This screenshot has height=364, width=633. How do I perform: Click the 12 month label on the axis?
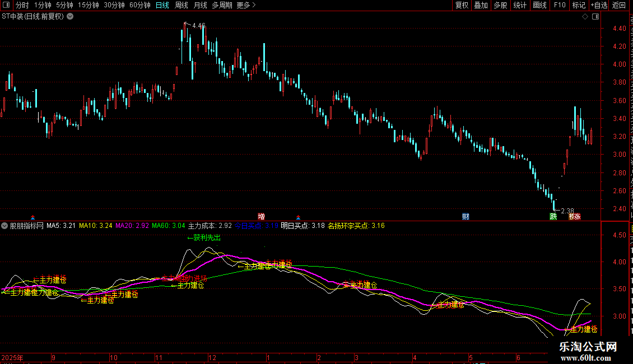[212, 358]
